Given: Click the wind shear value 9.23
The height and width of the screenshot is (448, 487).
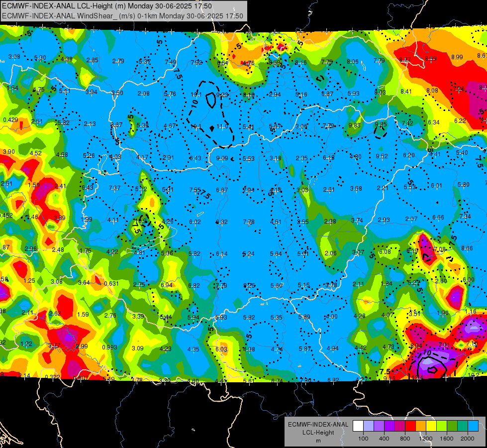Looking at the screenshot, I should coord(222,95).
